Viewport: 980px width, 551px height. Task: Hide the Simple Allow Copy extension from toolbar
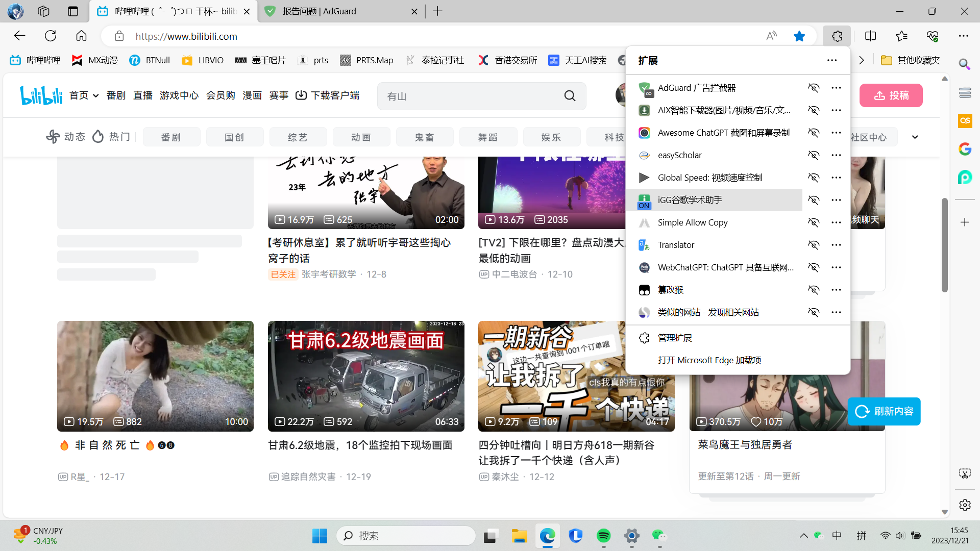point(814,222)
